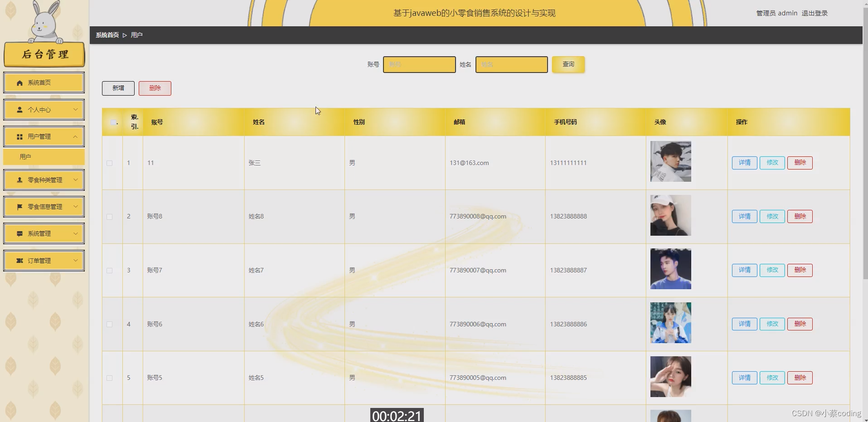868x422 pixels.
Task: Click the person icon beside 个人中心
Action: [19, 110]
